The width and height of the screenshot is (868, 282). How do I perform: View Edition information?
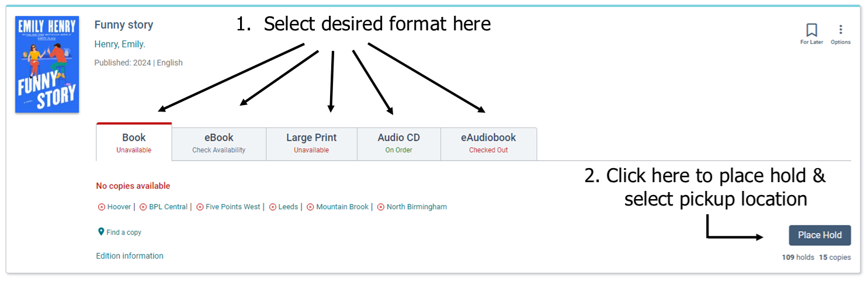pos(130,256)
